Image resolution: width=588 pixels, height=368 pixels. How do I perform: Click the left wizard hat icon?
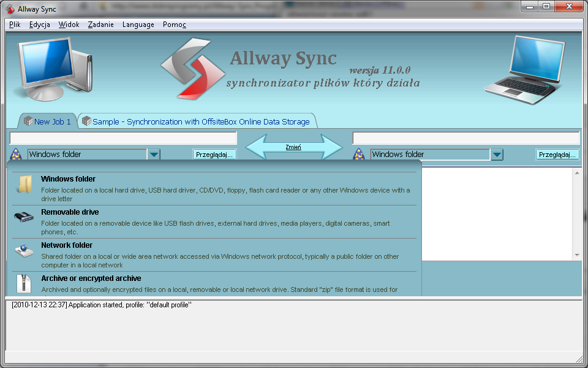coord(16,155)
